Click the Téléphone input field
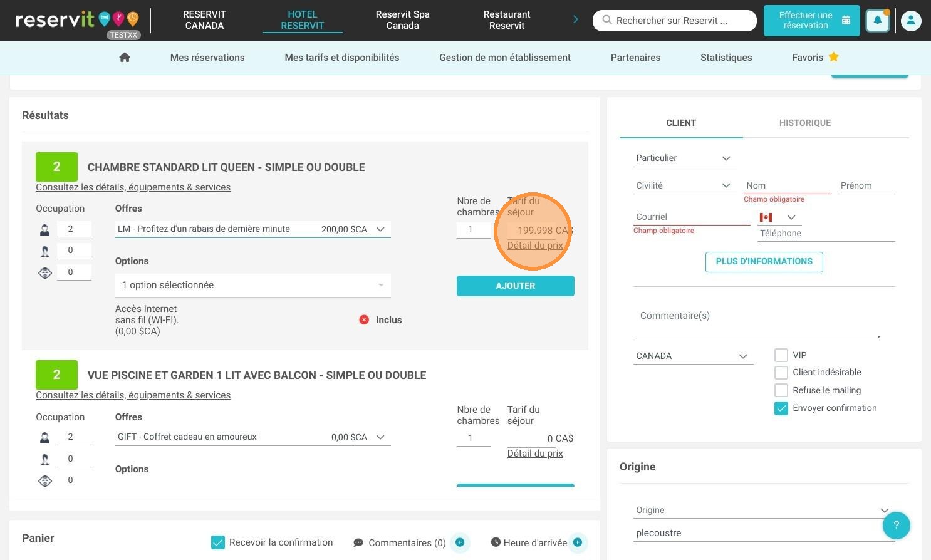Screen dimensions: 931x560 pyautogui.click(x=826, y=233)
